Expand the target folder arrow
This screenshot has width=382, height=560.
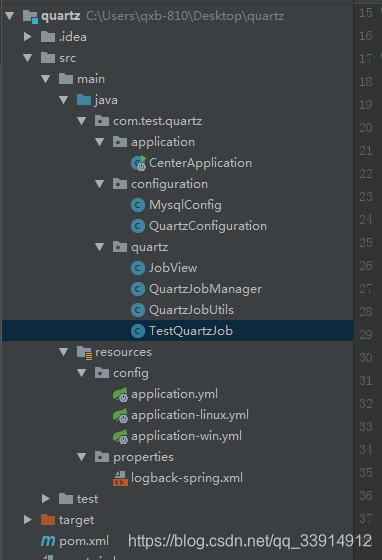click(27, 520)
